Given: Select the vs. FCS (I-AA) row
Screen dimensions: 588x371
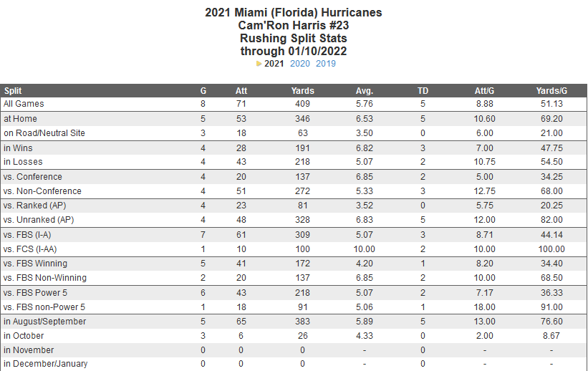Looking at the screenshot, I should [34, 249].
